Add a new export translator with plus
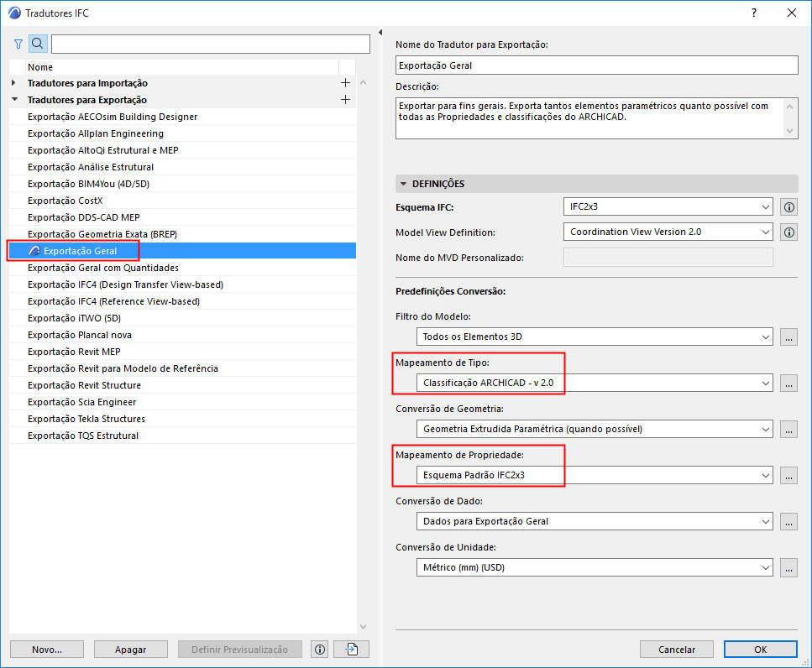This screenshot has height=668, width=812. tap(345, 99)
